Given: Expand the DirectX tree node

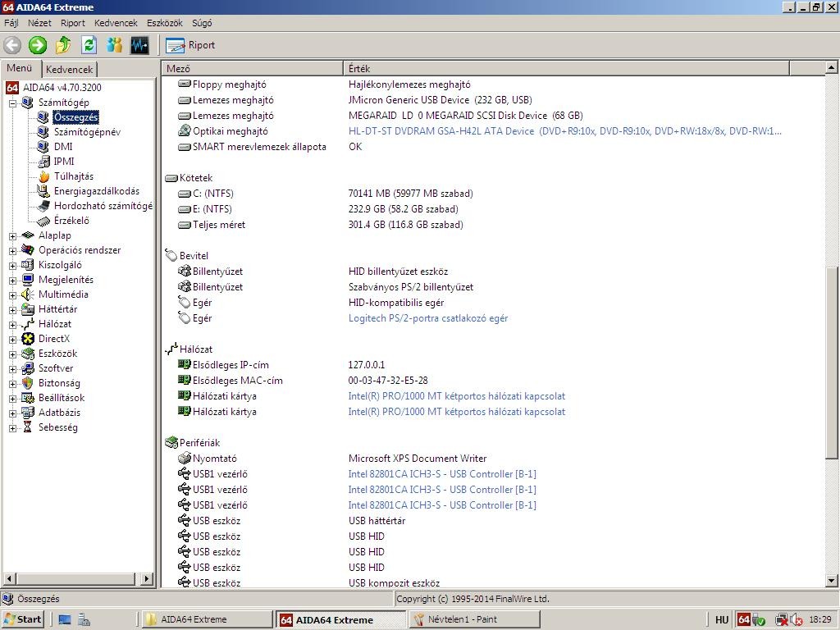Looking at the screenshot, I should (x=13, y=339).
